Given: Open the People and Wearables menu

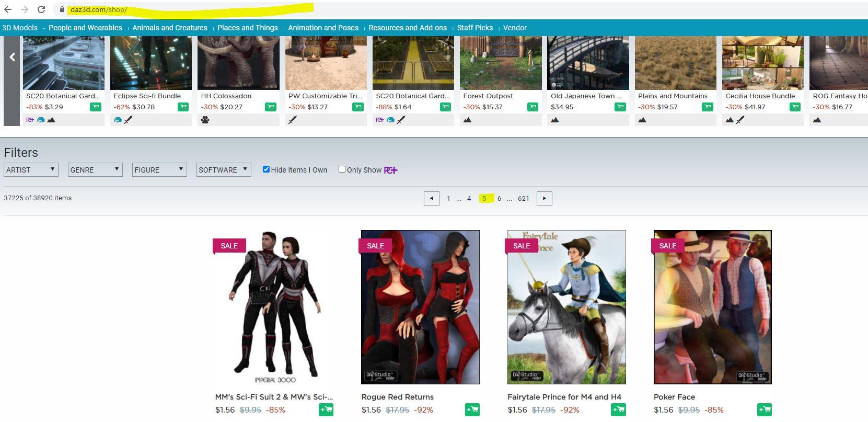Looking at the screenshot, I should (x=85, y=28).
